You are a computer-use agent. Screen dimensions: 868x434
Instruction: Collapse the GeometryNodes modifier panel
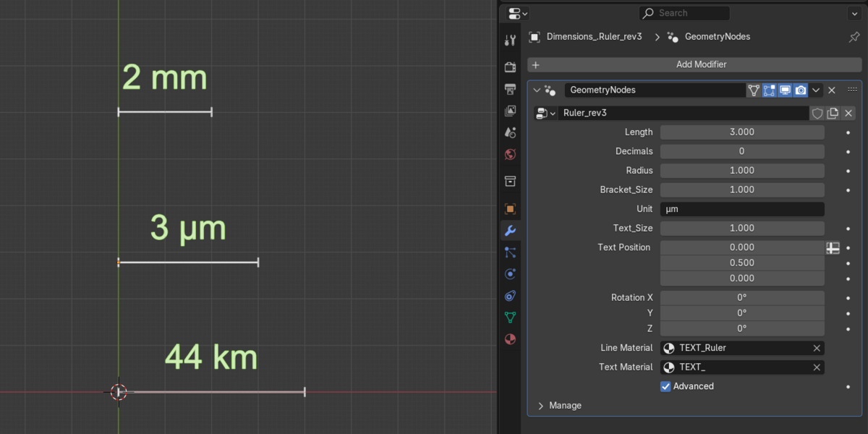pyautogui.click(x=537, y=90)
